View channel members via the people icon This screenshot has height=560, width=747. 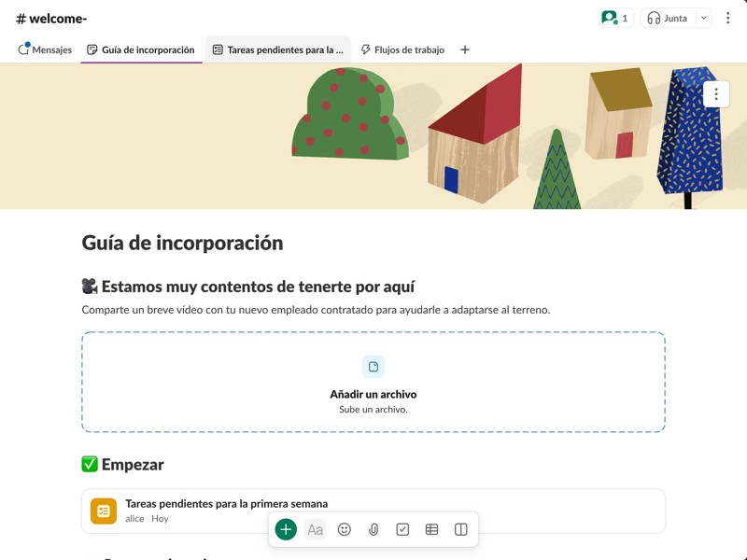click(x=615, y=18)
